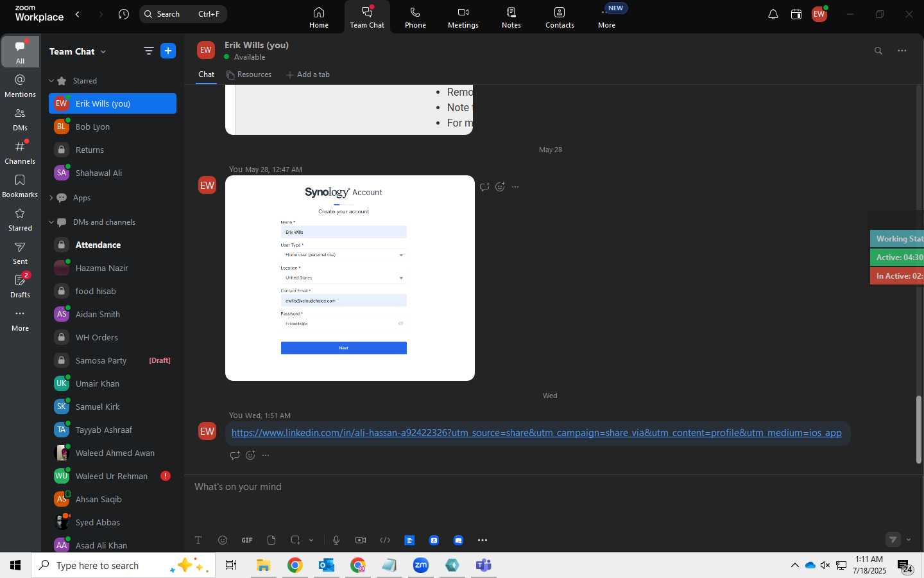Image resolution: width=924 pixels, height=578 pixels.
Task: Open chat with Hazama Nazir
Action: coord(112,268)
